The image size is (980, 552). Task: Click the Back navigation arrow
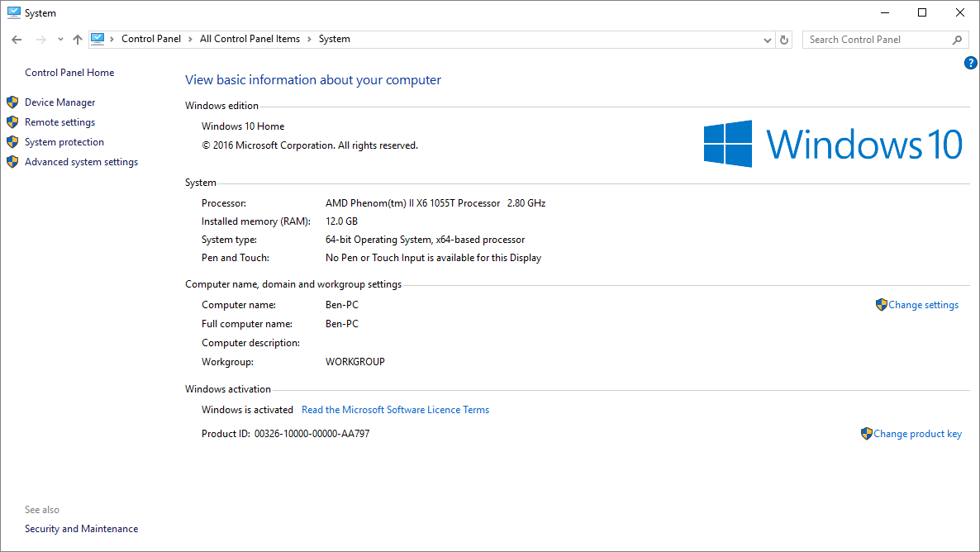[17, 40]
